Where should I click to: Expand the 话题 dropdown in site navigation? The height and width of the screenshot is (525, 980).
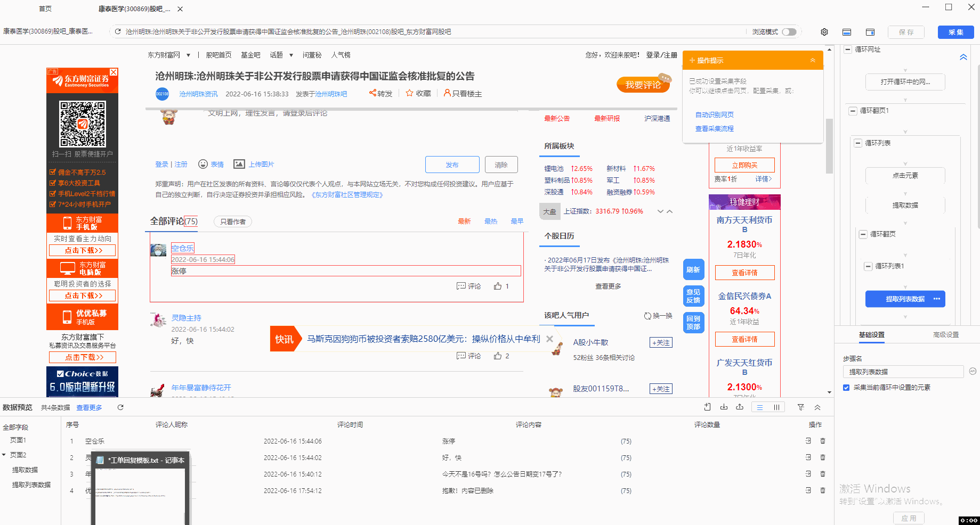click(291, 55)
